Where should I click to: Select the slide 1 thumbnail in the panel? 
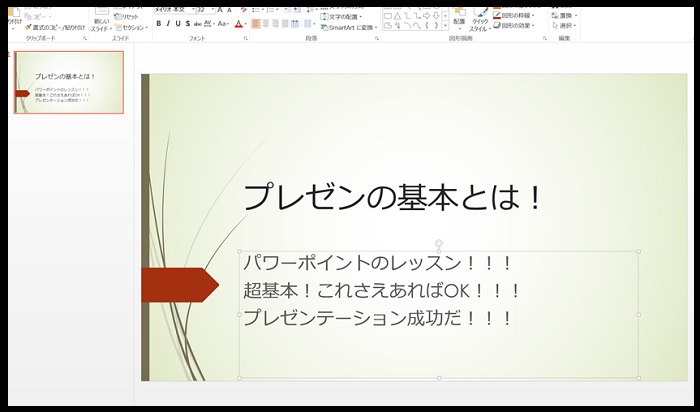69,82
